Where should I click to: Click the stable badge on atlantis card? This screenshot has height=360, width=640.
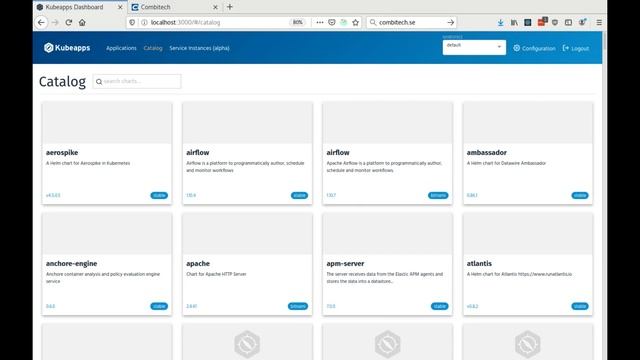click(580, 306)
